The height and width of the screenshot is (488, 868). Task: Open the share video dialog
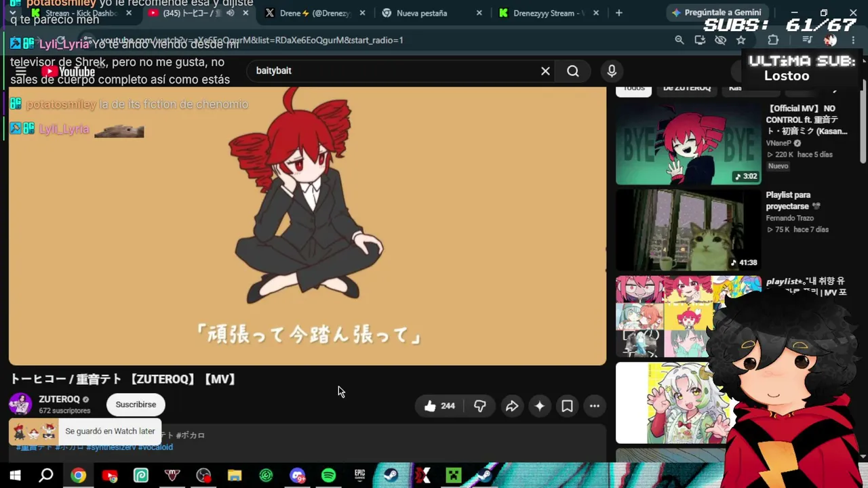click(512, 406)
